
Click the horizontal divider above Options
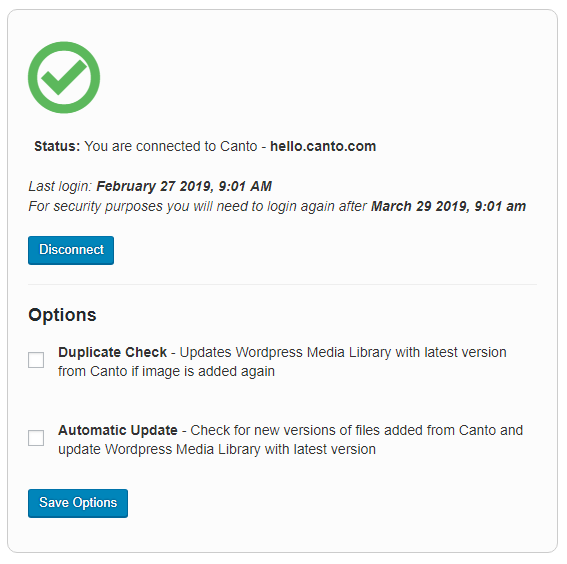coord(282,285)
